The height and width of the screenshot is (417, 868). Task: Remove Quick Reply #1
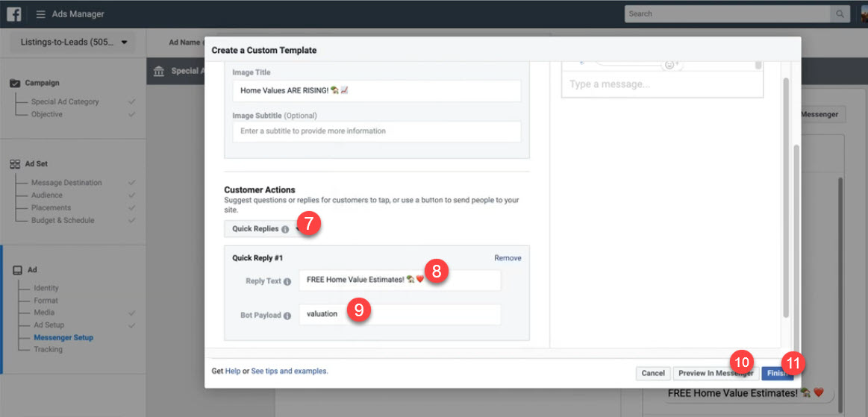pos(508,258)
